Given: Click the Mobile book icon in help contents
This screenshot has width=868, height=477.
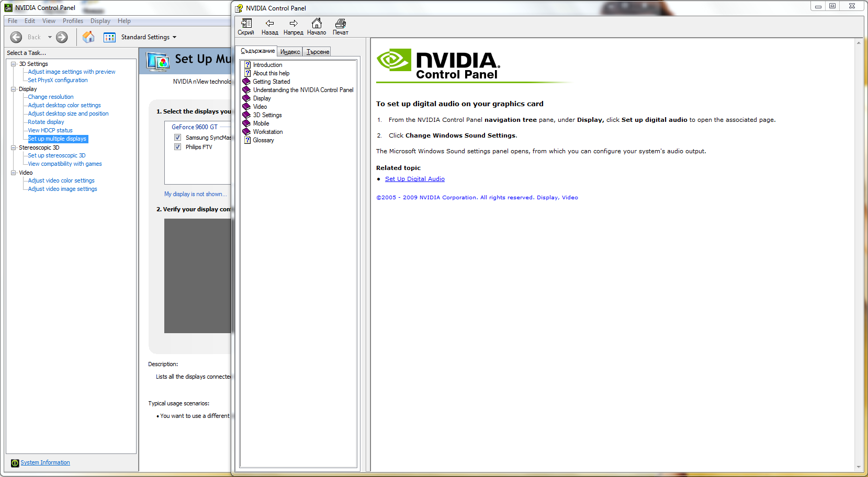Looking at the screenshot, I should (246, 123).
